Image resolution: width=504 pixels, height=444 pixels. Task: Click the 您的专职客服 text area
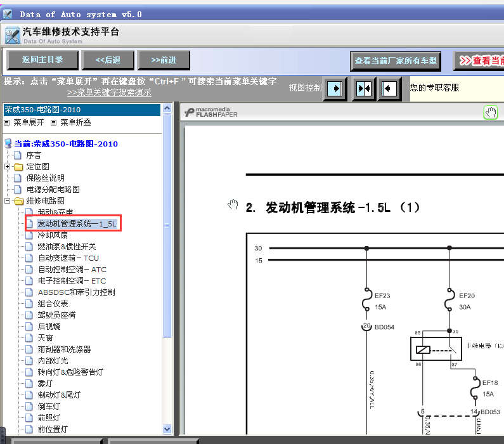click(434, 88)
